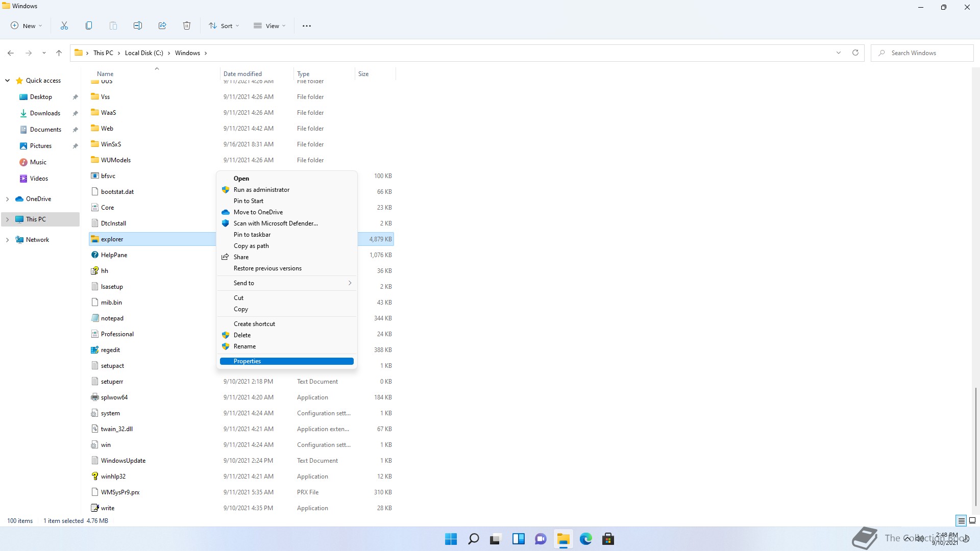Open Microsoft Edge on taskbar
Screen dimensions: 980x551
pos(585,539)
